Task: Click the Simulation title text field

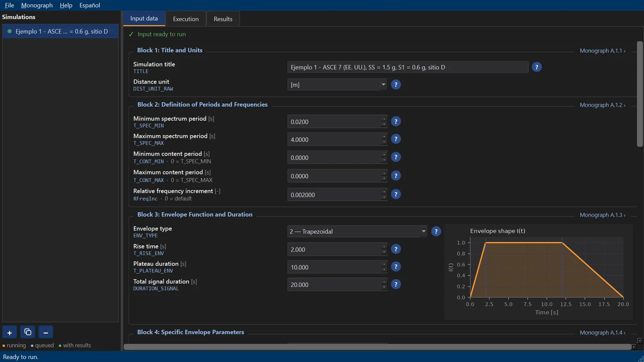Action: (x=408, y=67)
